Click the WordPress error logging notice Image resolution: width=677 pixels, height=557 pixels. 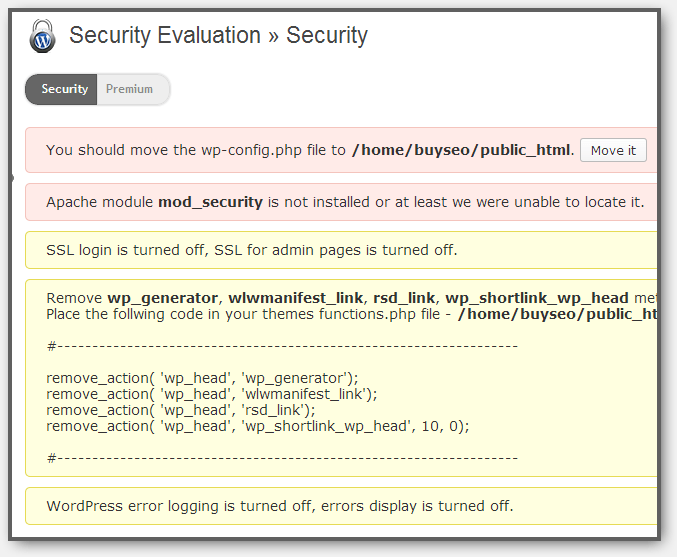pos(341,506)
